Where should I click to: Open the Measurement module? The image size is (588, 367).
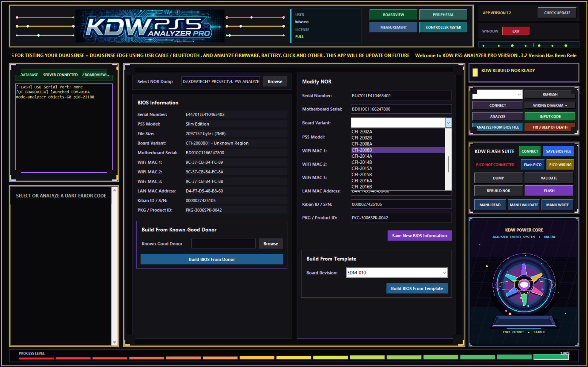[x=393, y=27]
